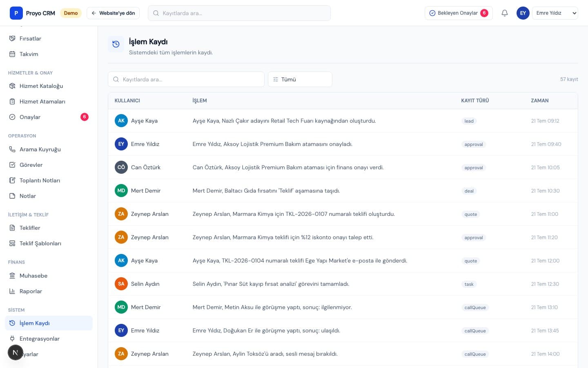Viewport: 588px width, 368px height.
Task: Click the Teklifler document icon
Action: [12, 228]
